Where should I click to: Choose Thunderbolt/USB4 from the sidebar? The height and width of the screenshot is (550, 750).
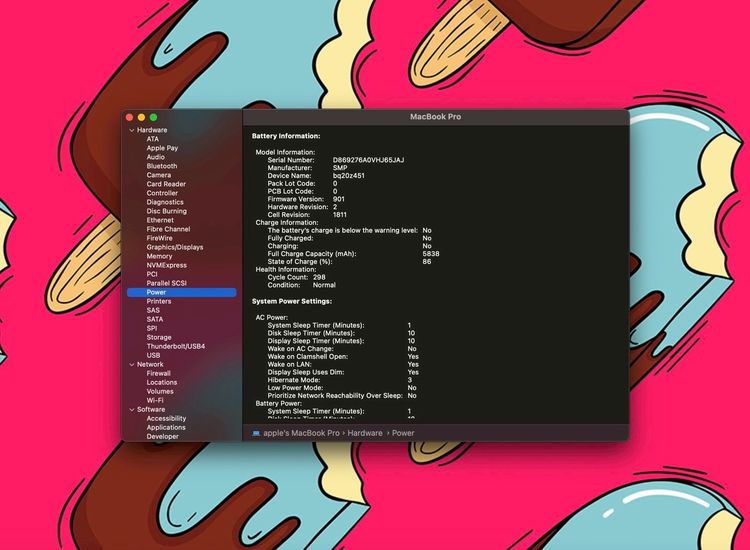coord(175,346)
